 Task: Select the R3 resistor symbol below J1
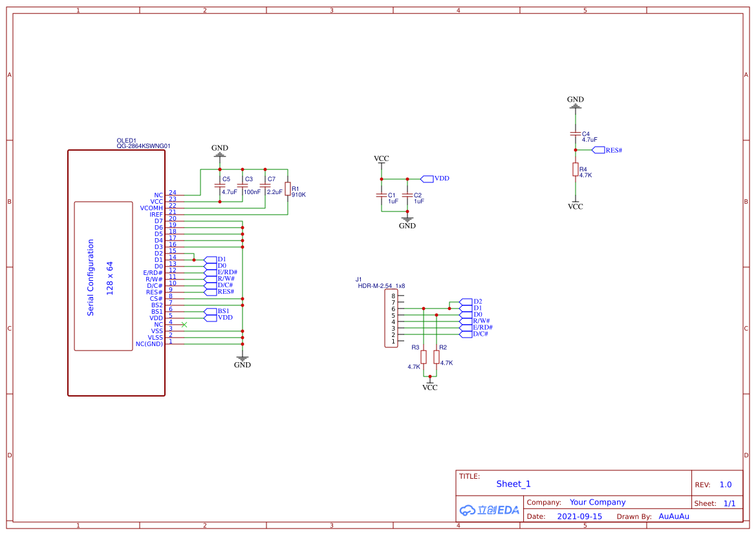(424, 357)
